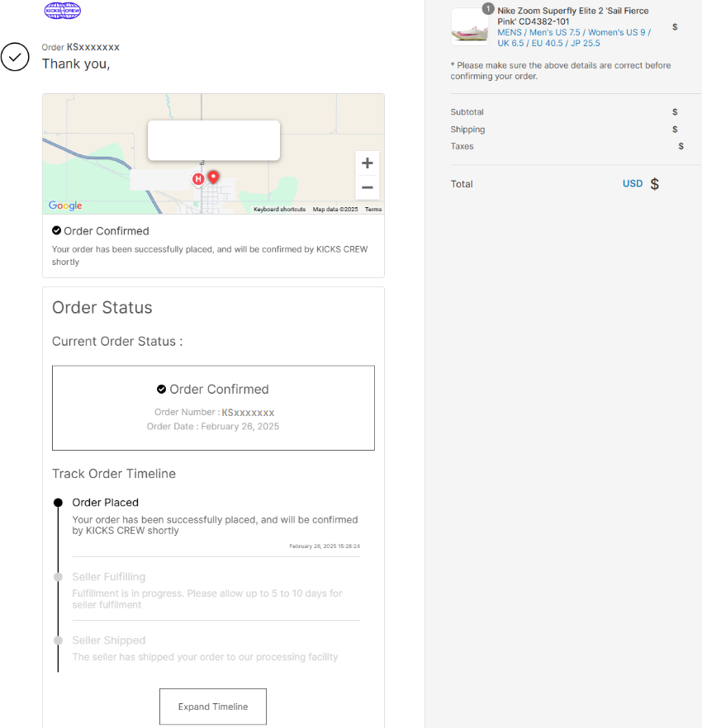This screenshot has width=702, height=728.
Task: Click Expand Timeline button
Action: tap(213, 707)
